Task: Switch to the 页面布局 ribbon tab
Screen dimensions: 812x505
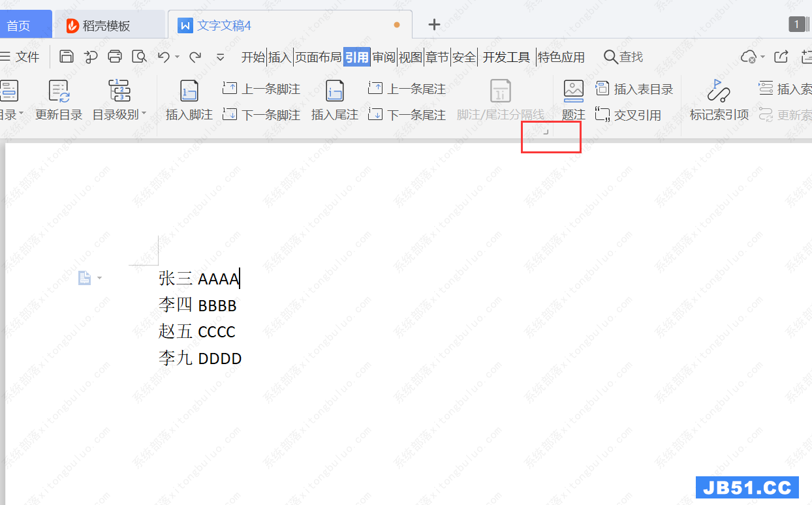Action: [x=318, y=57]
